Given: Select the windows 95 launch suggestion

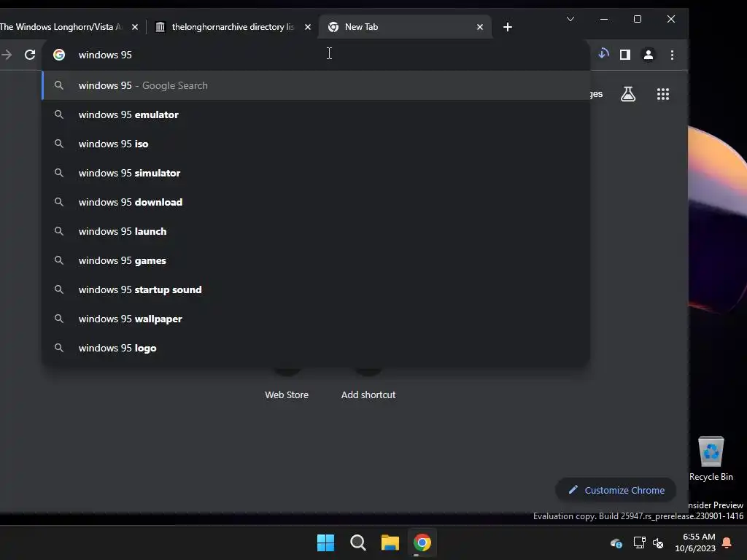Looking at the screenshot, I should [x=316, y=231].
